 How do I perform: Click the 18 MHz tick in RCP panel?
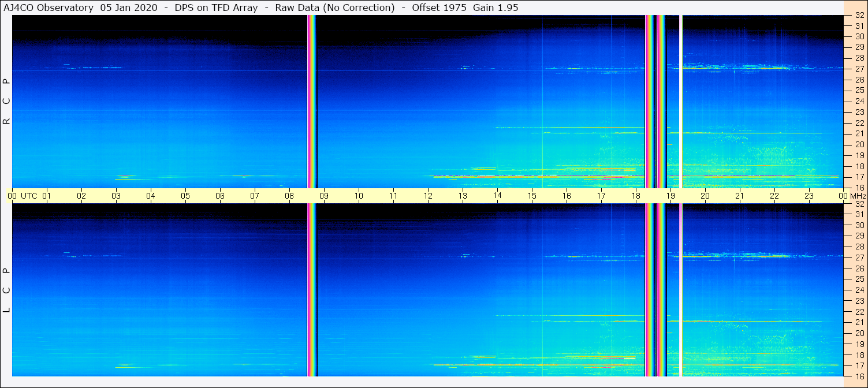[859, 166]
